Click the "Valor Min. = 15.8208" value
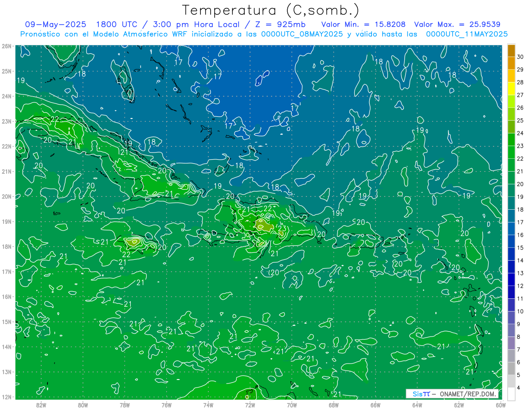 [363, 24]
